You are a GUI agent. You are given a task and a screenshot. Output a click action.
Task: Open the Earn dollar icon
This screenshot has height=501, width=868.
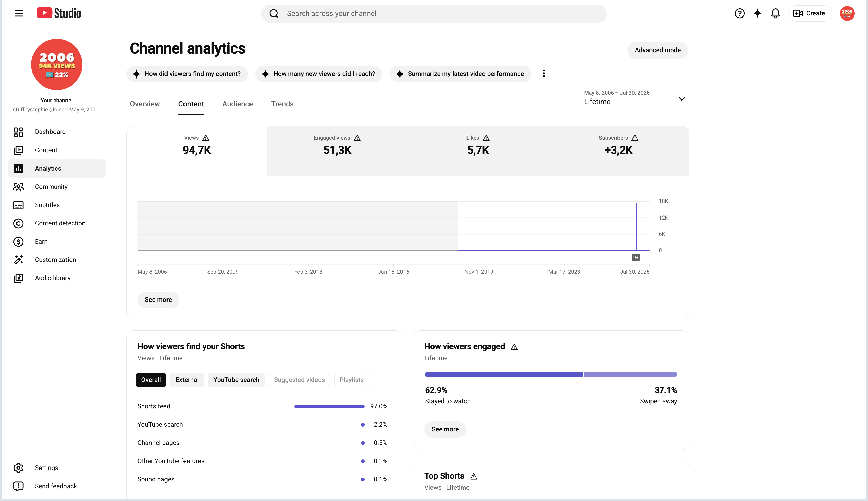[18, 242]
